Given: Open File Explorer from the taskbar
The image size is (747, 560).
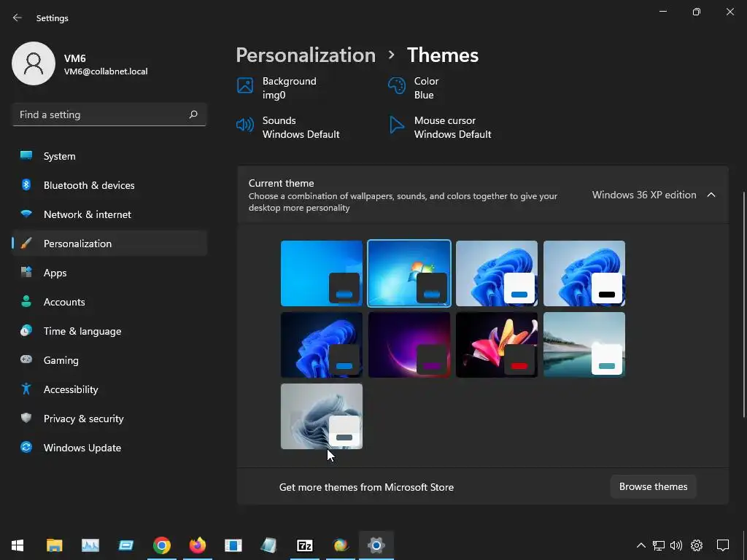Looking at the screenshot, I should 54,545.
